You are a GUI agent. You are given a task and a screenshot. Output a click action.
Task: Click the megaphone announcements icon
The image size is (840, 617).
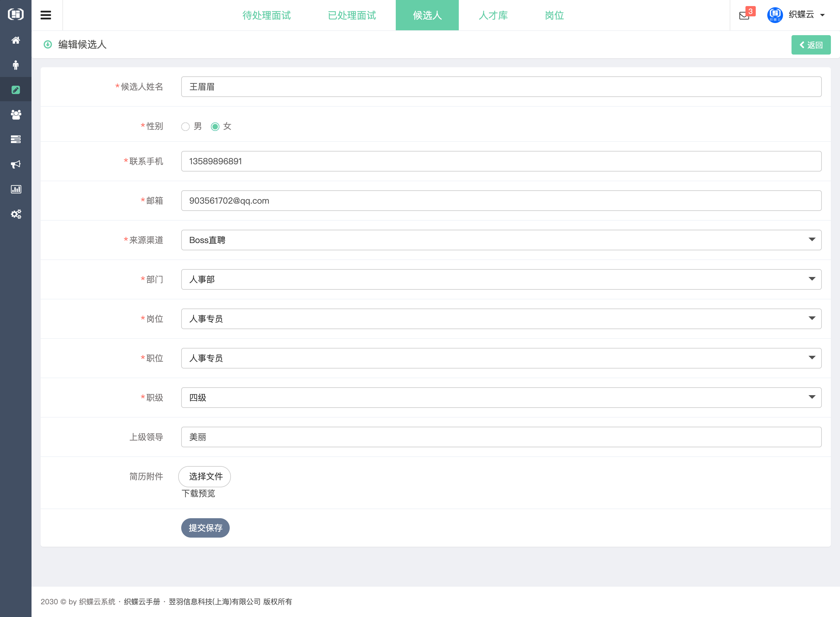click(16, 164)
